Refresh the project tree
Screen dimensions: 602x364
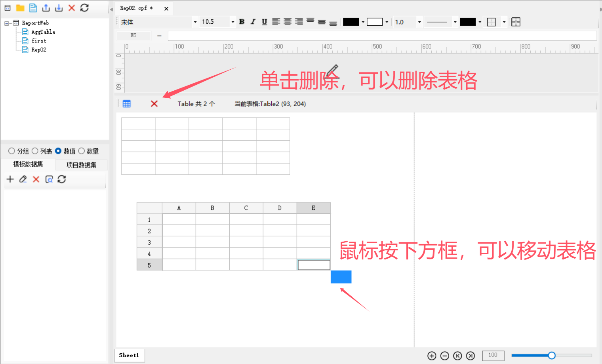[84, 8]
